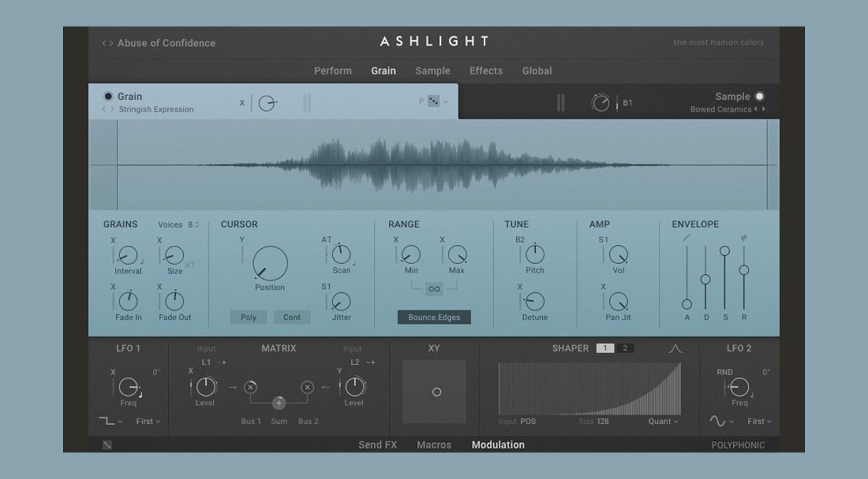
Task: Browse snapshot arrows beside Abuse of Confidence
Action: tap(107, 43)
